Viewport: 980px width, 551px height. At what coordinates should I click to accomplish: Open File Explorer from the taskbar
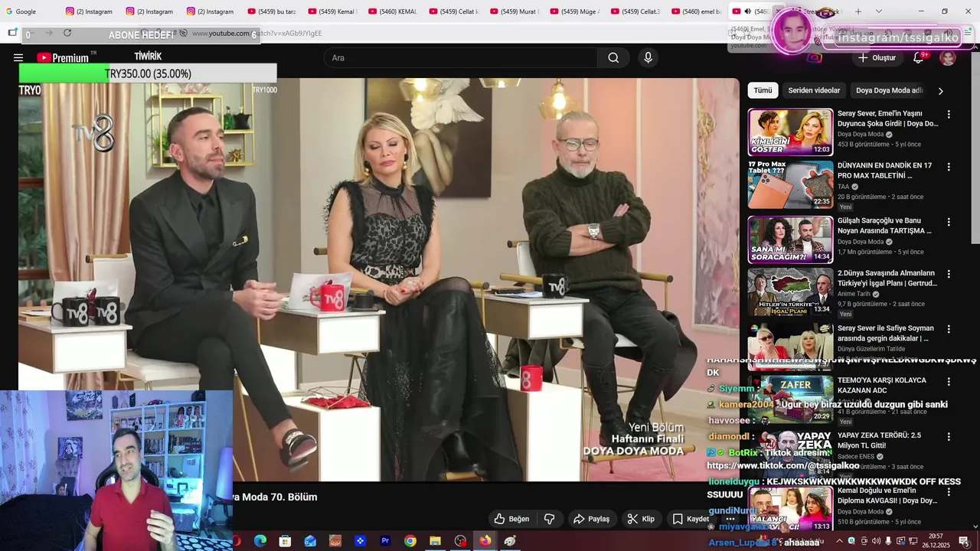coord(435,541)
